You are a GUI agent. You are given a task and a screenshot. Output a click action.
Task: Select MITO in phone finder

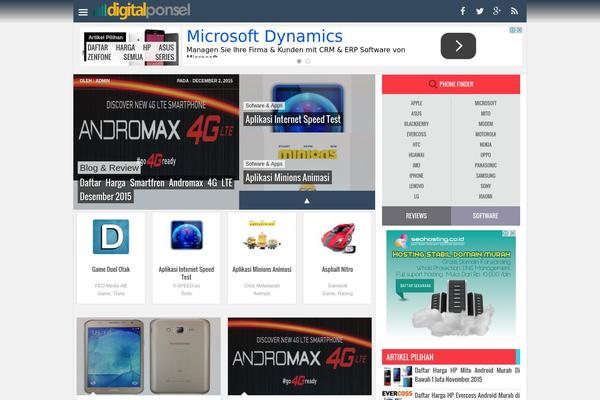[x=486, y=114]
